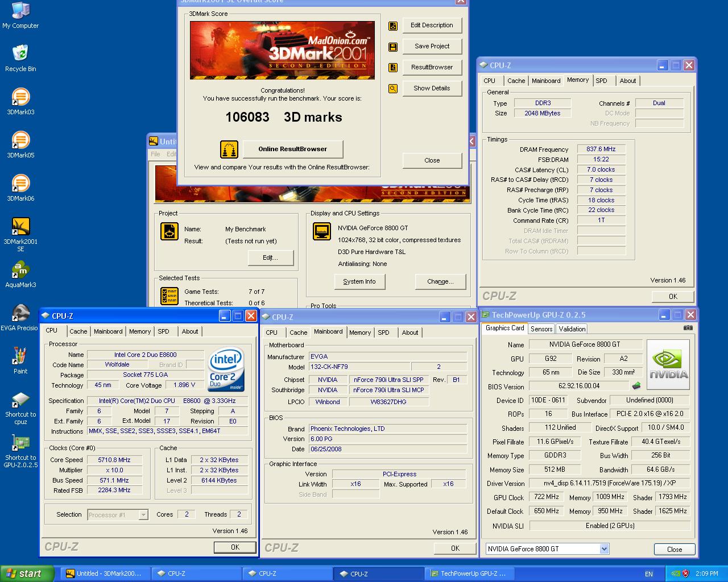The width and height of the screenshot is (728, 582).
Task: Click Display and CPU Settings monitor icon
Action: point(322,231)
